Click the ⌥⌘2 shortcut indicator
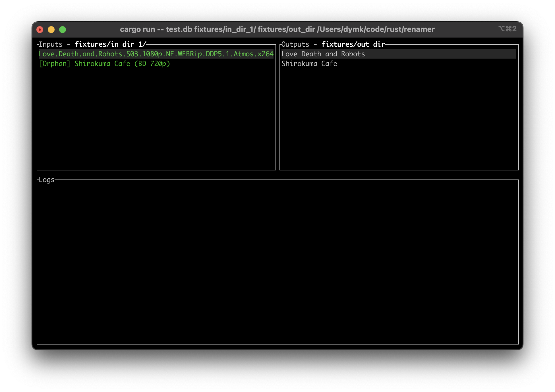The image size is (555, 392). pos(507,29)
